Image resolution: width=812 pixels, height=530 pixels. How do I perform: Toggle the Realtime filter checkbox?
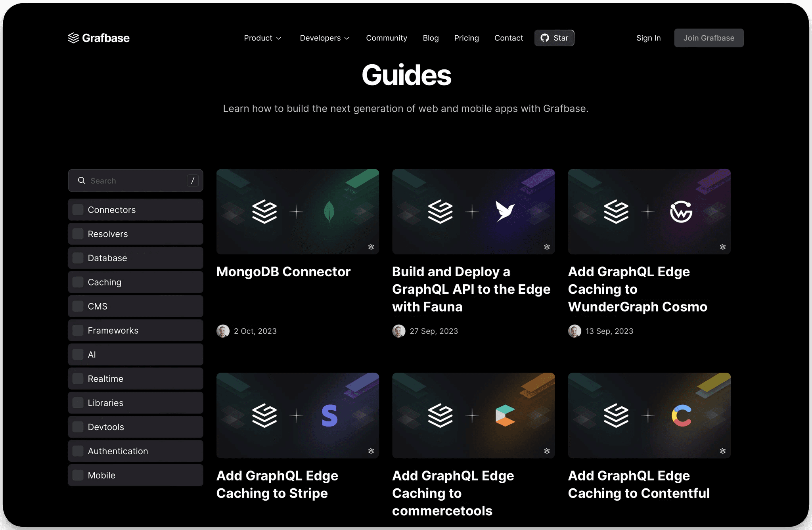pyautogui.click(x=78, y=379)
